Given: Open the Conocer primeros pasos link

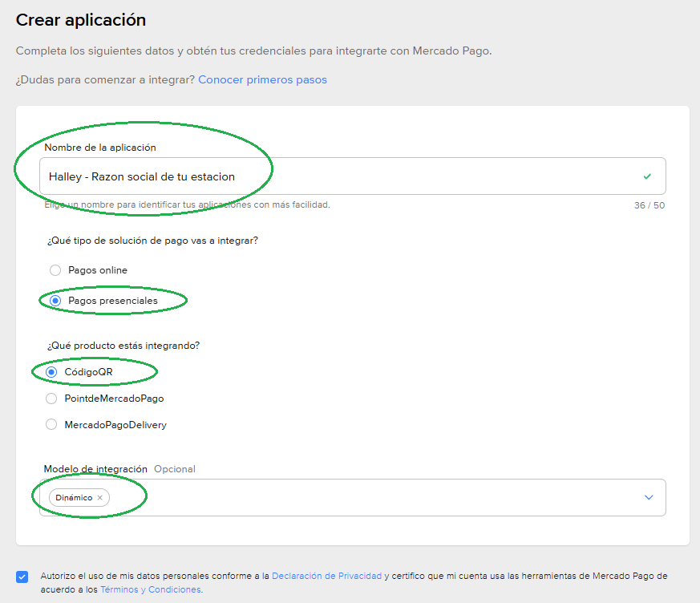Looking at the screenshot, I should pos(262,80).
